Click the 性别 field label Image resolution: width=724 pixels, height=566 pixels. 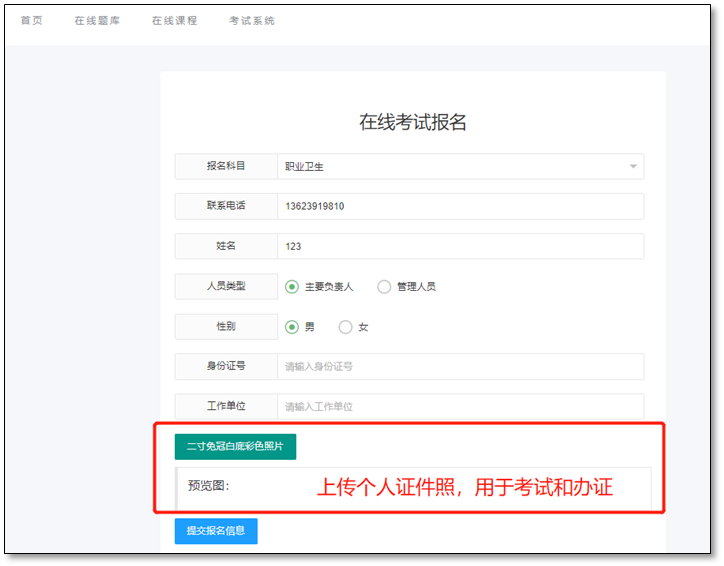[226, 327]
